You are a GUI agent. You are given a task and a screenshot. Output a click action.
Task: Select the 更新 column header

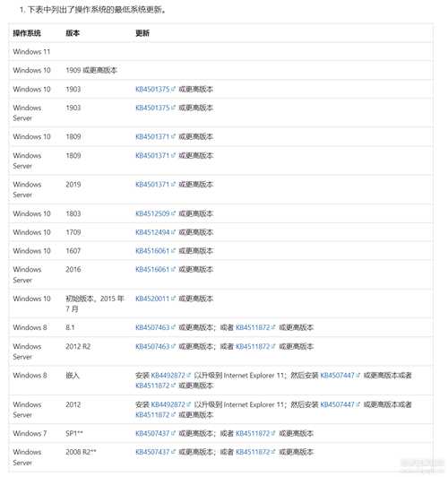(142, 33)
